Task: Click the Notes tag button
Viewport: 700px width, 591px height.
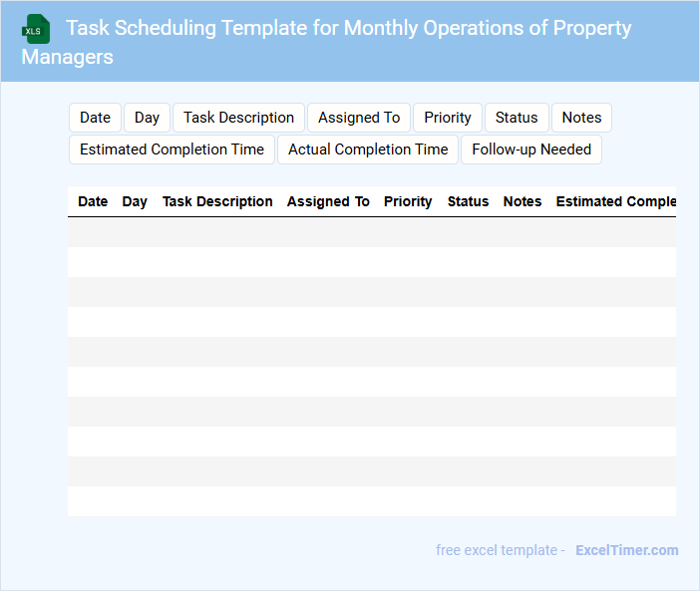Action: point(581,118)
